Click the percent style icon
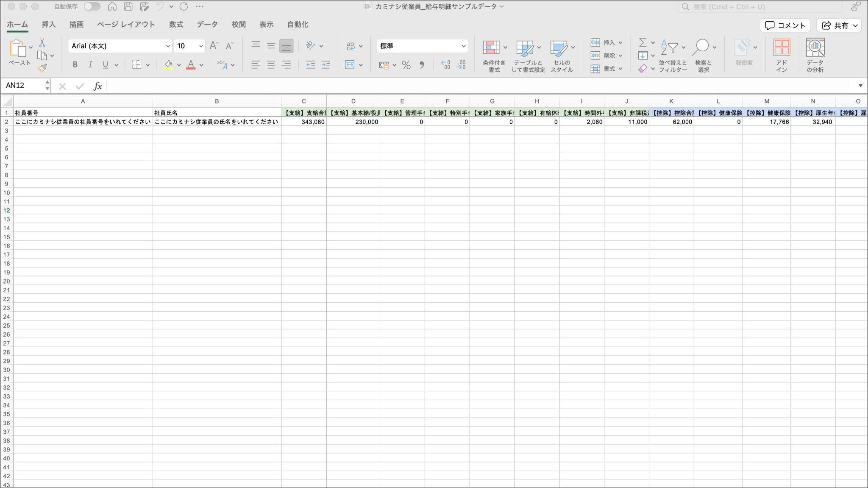Screen dimensions: 868x488 (406, 65)
